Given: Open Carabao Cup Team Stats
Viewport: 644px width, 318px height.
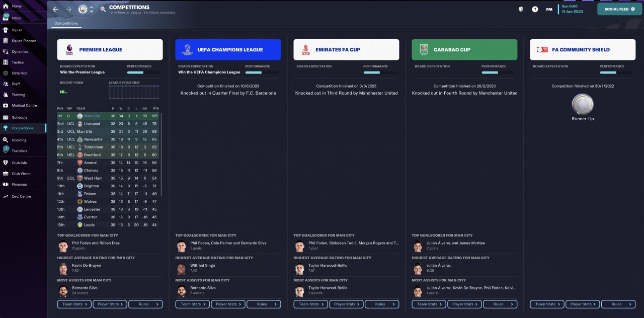Looking at the screenshot, I should pos(429,304).
